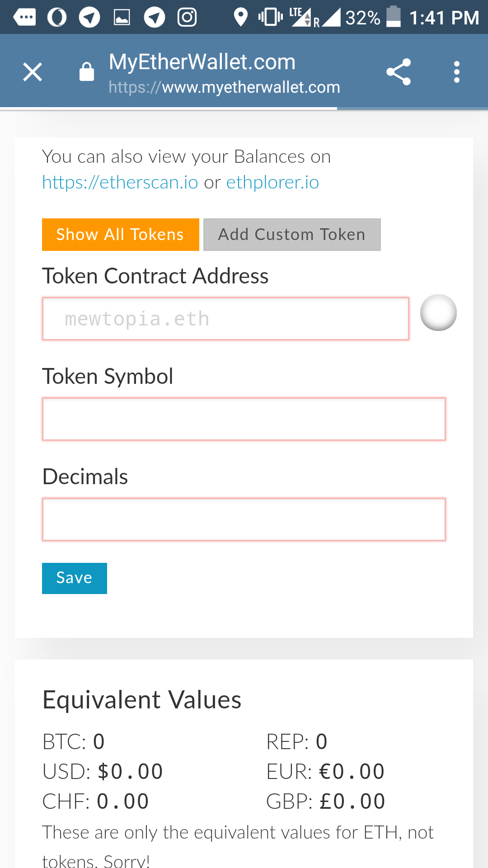This screenshot has width=488, height=868.
Task: Open the etherscan.io link
Action: [x=120, y=182]
